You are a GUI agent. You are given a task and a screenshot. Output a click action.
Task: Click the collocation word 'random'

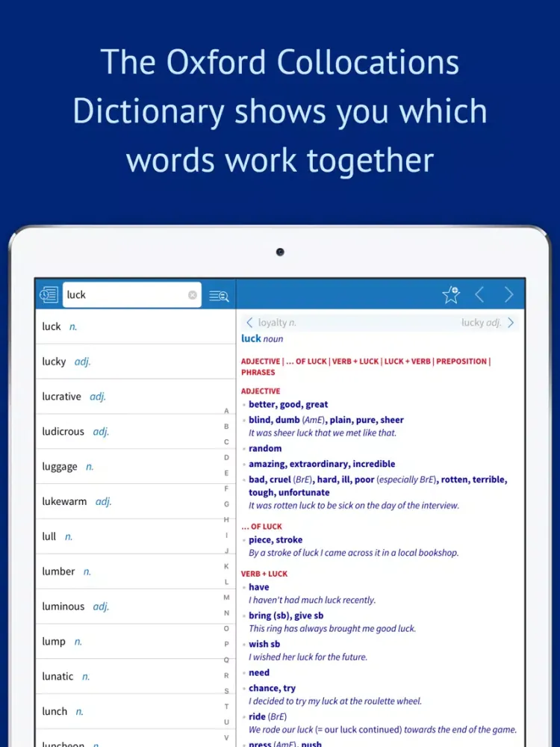265,448
